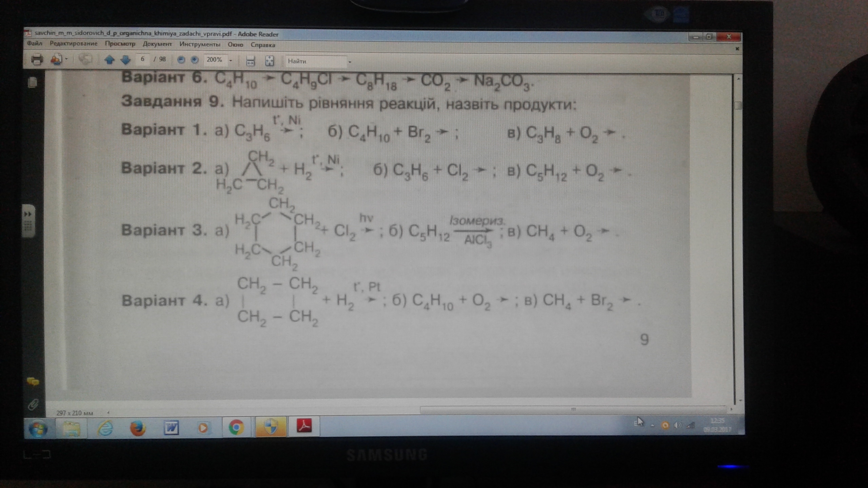This screenshot has width=868, height=488.
Task: Open the Comments panel icon in sidebar
Action: point(33,382)
